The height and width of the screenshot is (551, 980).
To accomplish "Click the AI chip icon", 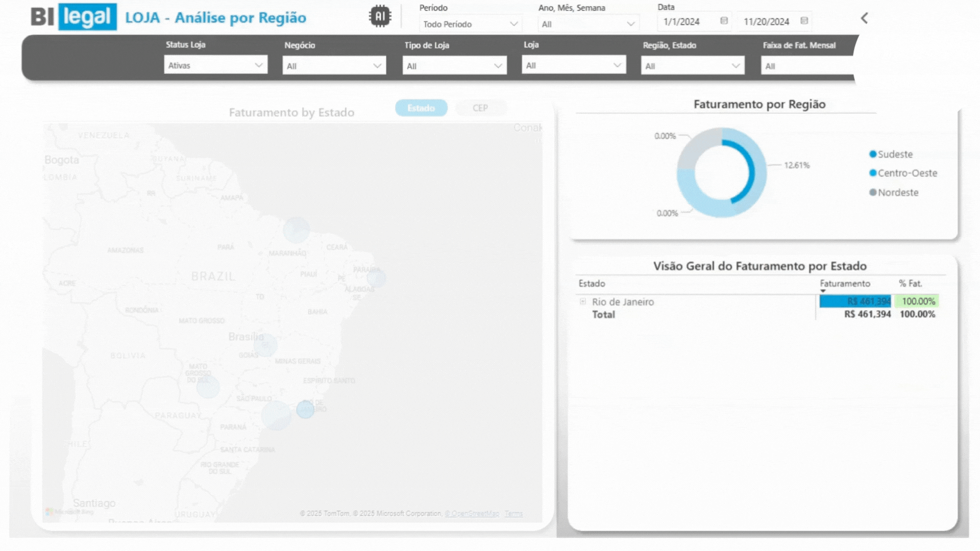I will (x=380, y=16).
